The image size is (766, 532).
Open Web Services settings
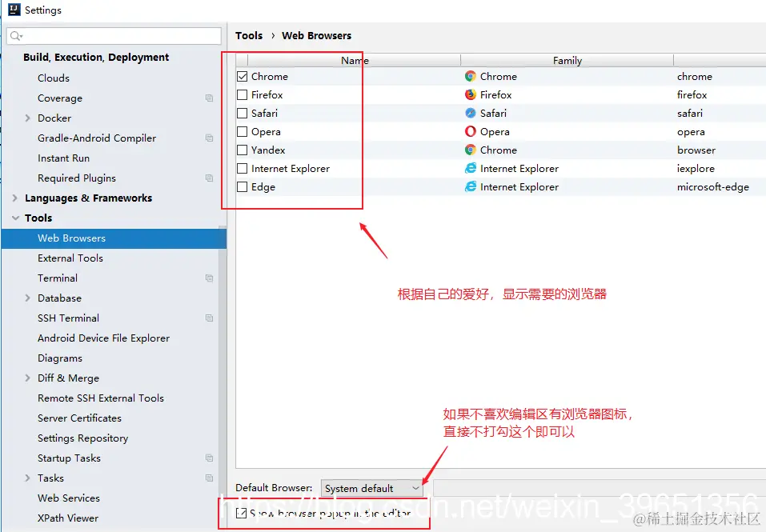click(69, 498)
